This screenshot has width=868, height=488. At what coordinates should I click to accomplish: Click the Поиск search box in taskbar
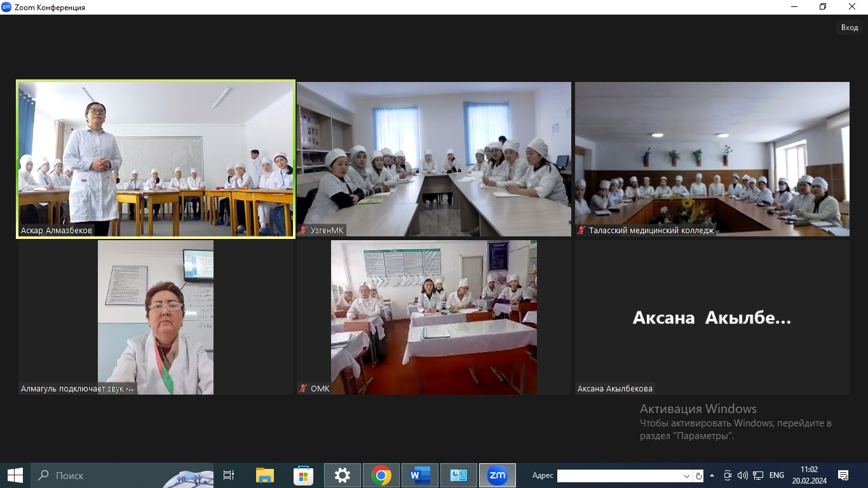coord(95,475)
